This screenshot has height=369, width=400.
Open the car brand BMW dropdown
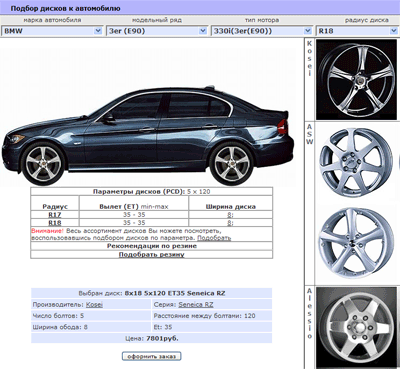52,31
